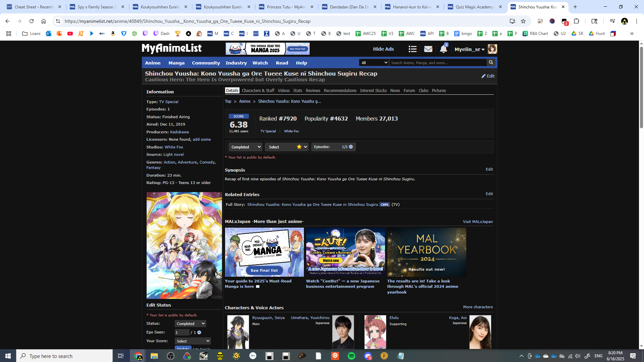Open the Manga 2025 banner ad
This screenshot has width=644, height=362.
(268, 49)
